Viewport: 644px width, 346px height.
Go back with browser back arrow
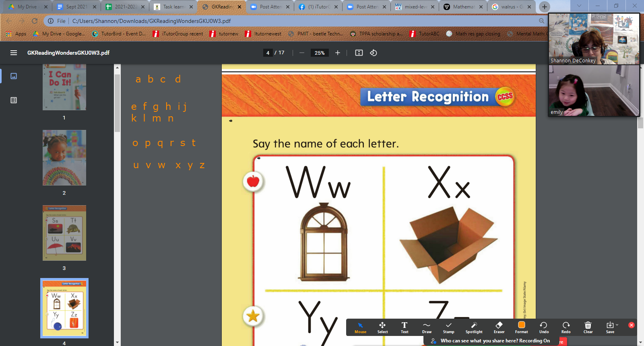point(9,21)
